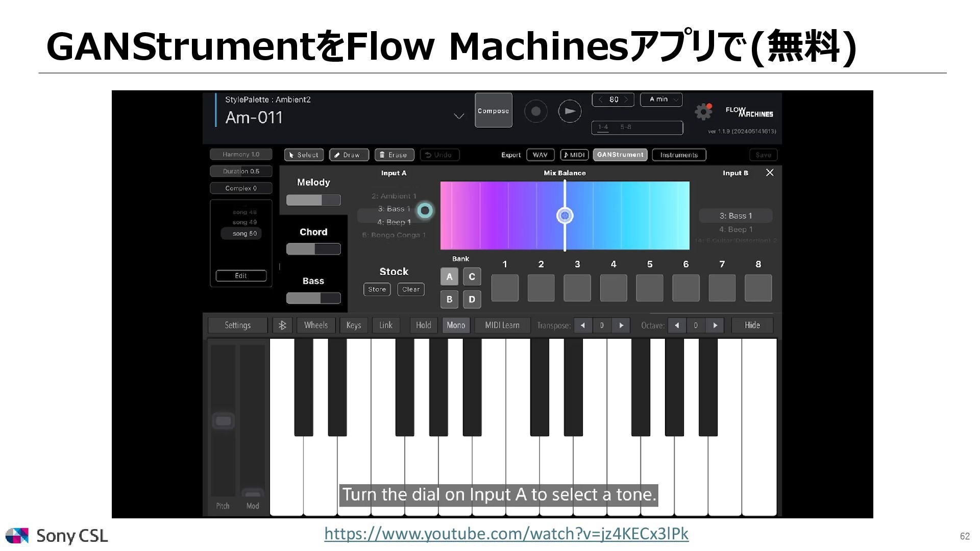Open the keyboard Settings
Viewport: 980px width, 551px height.
237,325
